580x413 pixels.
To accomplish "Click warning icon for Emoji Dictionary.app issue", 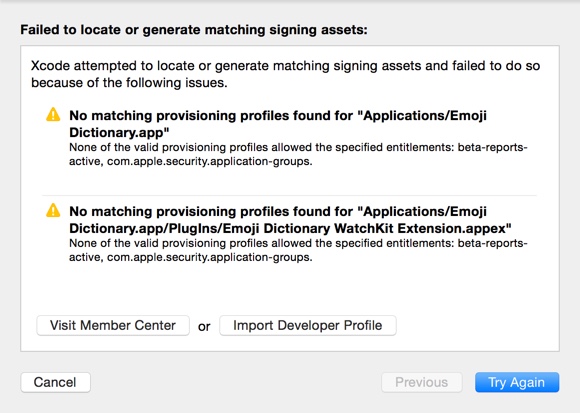I will click(x=53, y=115).
